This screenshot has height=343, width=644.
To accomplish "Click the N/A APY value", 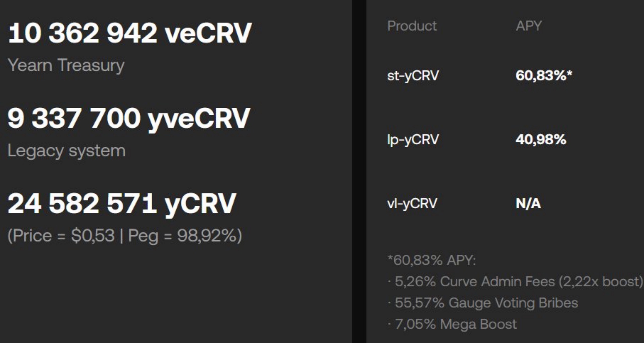I will pyautogui.click(x=528, y=204).
